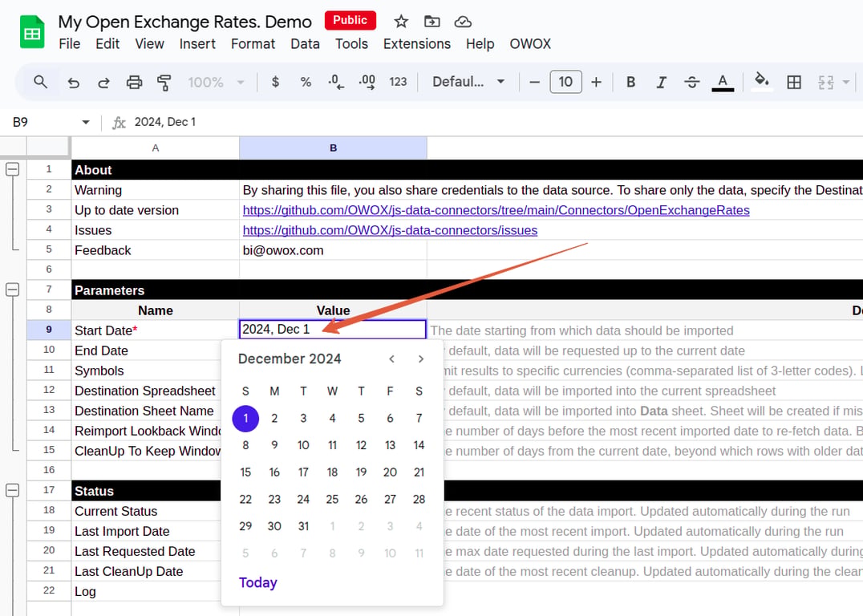Open the File menu
The image size is (863, 616).
(69, 44)
